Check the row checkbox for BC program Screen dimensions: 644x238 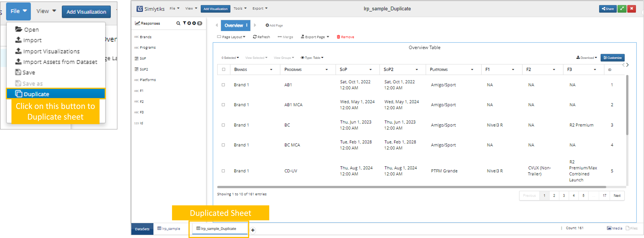[x=223, y=125]
